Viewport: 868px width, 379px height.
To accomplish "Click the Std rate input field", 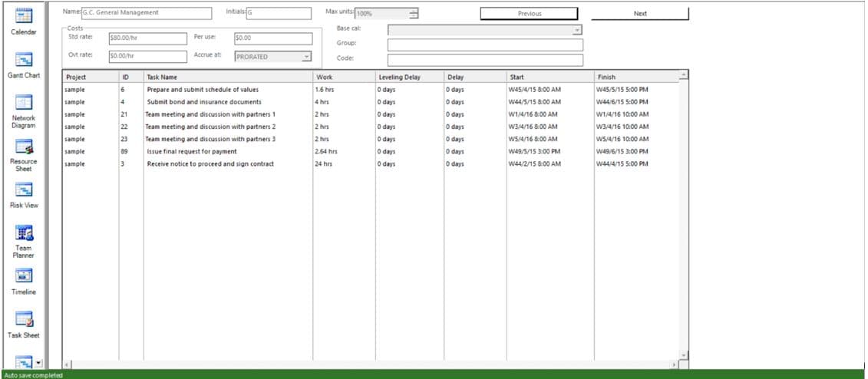I will point(148,38).
